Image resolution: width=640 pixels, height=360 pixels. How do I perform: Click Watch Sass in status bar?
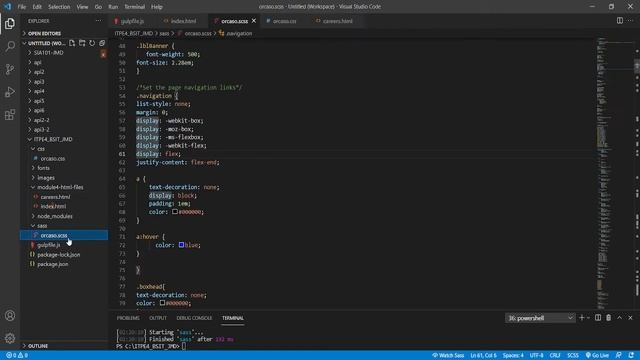tap(448, 355)
